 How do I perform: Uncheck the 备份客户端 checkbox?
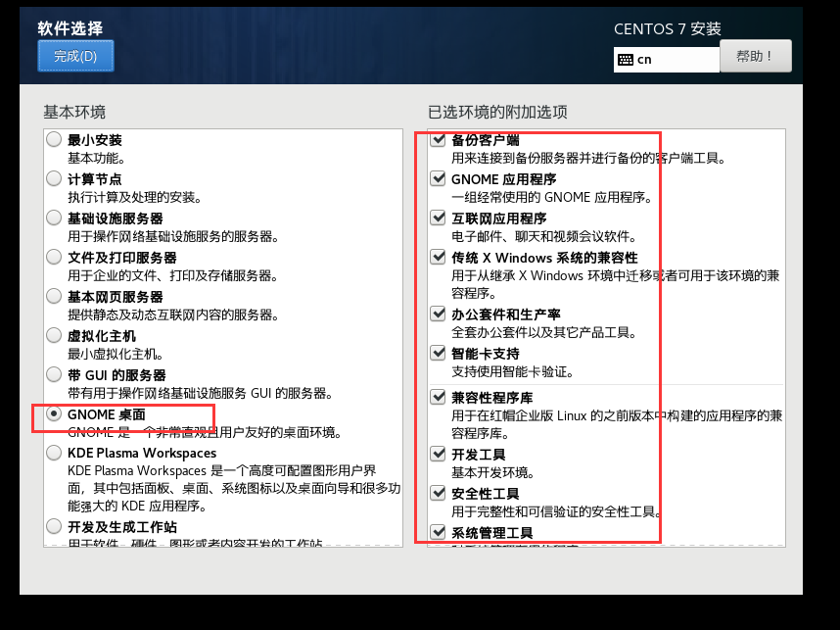click(438, 139)
